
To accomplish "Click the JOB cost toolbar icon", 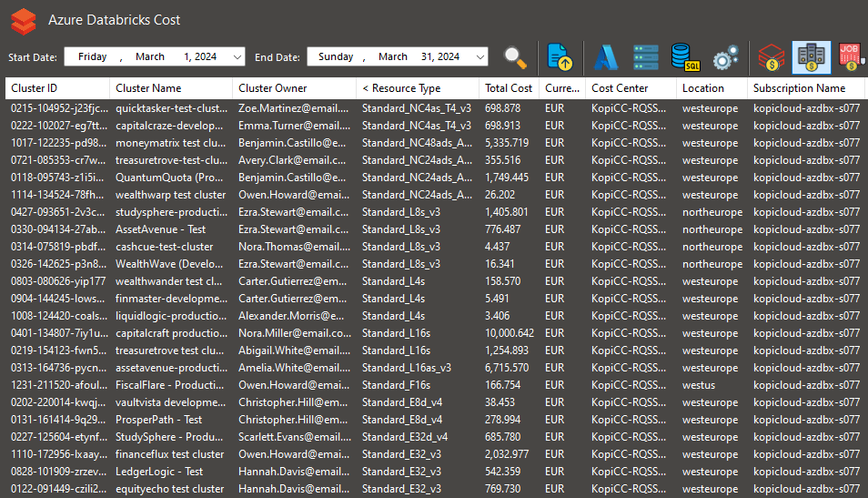I will point(851,57).
